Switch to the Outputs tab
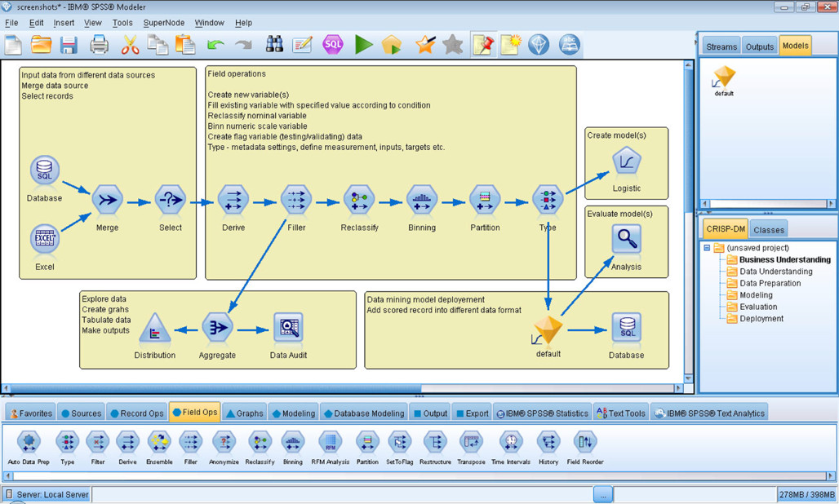The width and height of the screenshot is (839, 504). (760, 46)
